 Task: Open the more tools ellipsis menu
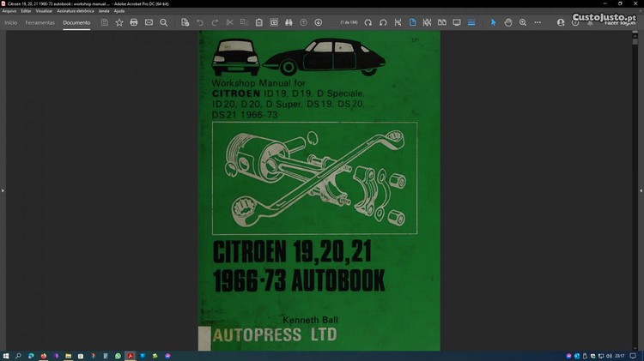[538, 22]
